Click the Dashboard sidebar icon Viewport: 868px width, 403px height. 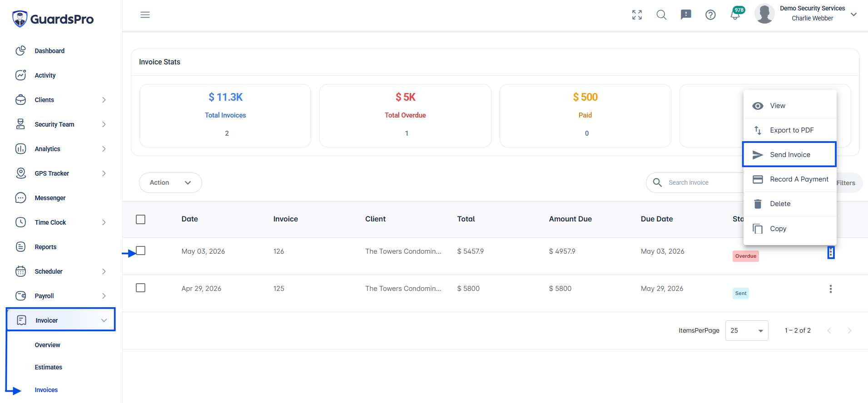[x=20, y=51]
